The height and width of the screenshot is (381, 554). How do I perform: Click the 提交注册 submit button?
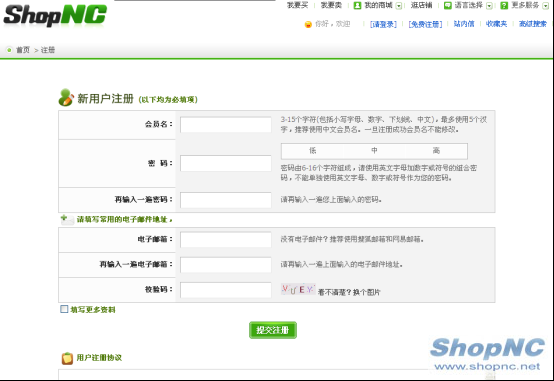(273, 330)
